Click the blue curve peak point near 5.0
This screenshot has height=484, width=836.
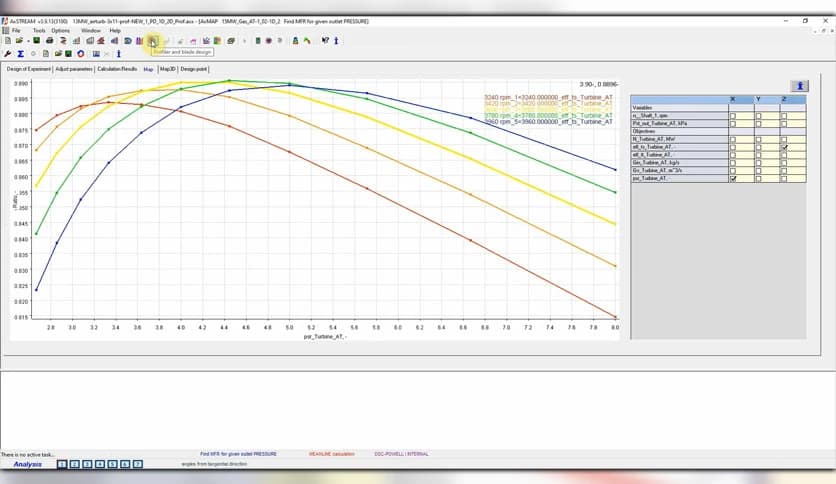[290, 85]
